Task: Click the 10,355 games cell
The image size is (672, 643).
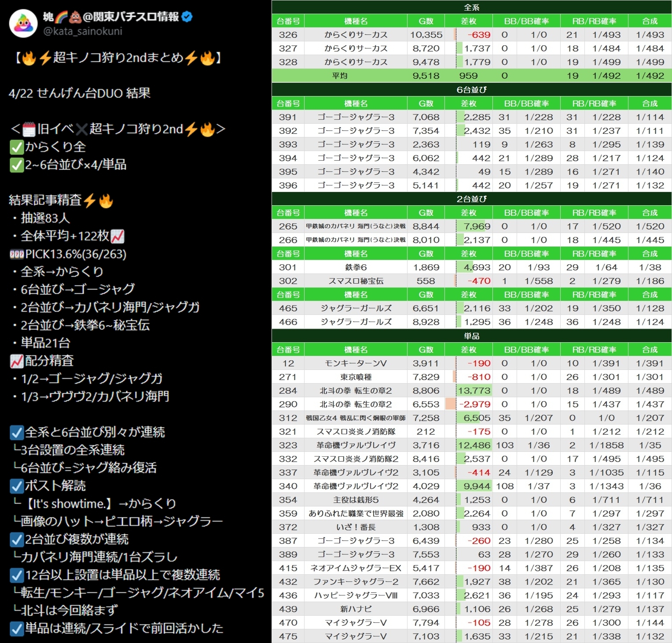Action: [426, 35]
